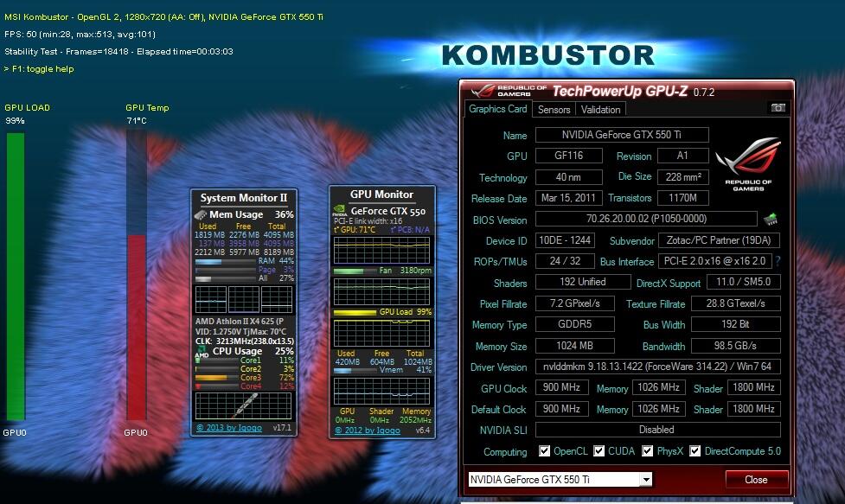845x504 pixels.
Task: Click the Fan 3180rpm reading
Action: tap(406, 271)
